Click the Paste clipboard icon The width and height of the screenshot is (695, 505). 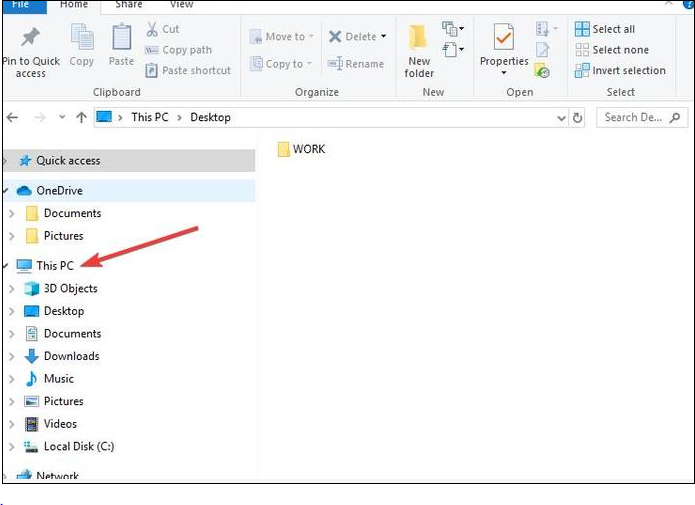pyautogui.click(x=121, y=39)
